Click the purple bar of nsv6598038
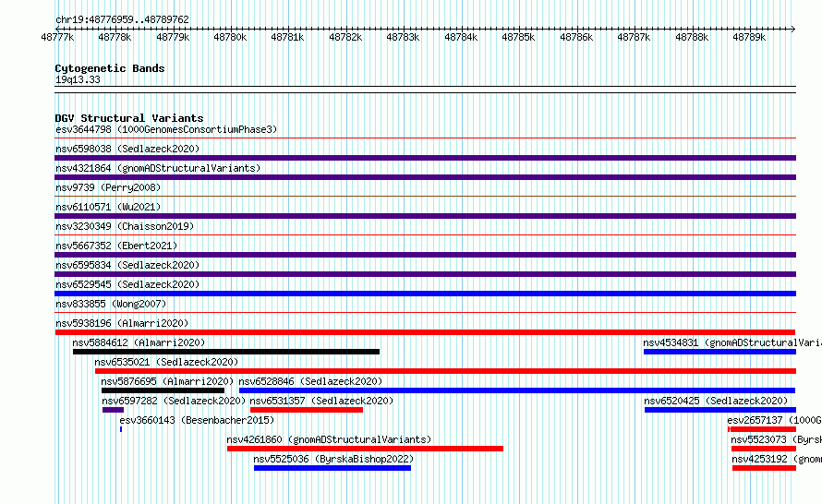The image size is (822, 504). [x=425, y=158]
